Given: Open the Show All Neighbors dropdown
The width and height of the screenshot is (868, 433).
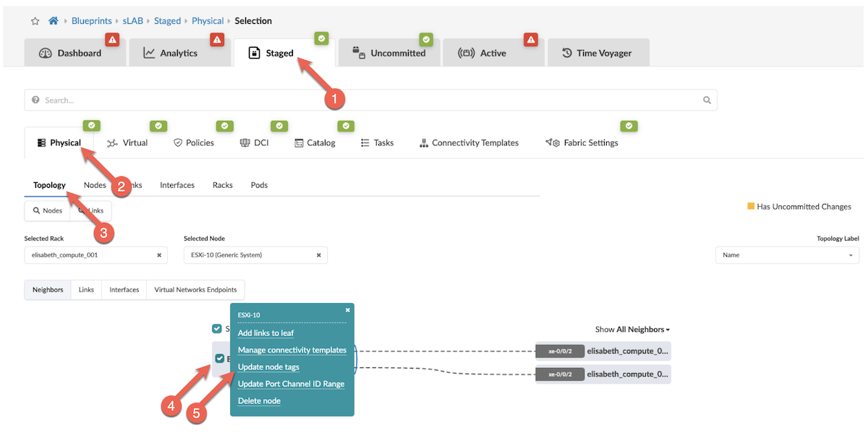Looking at the screenshot, I should click(632, 330).
